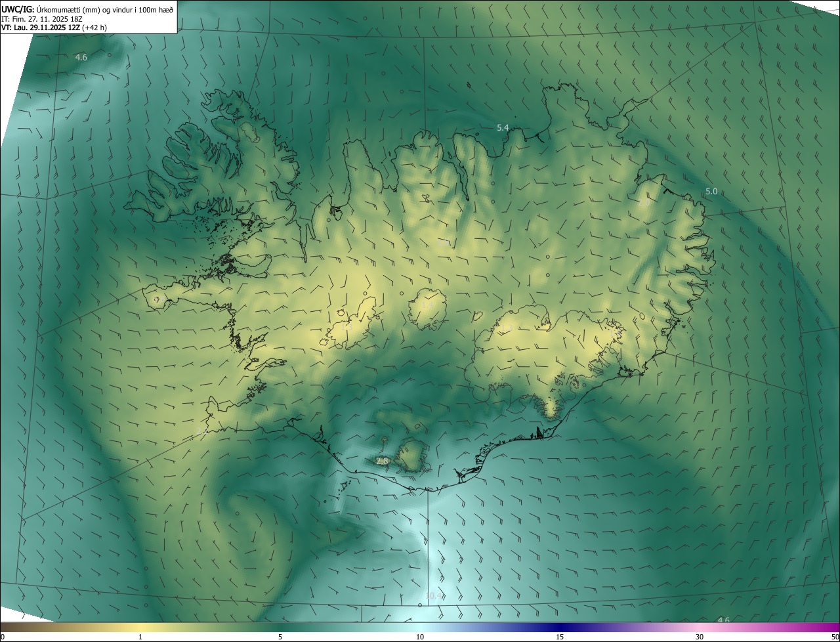Select the initial time line 'IT: Fim. 27. 11. 2025 18Z'
840x642 pixels.
point(41,18)
